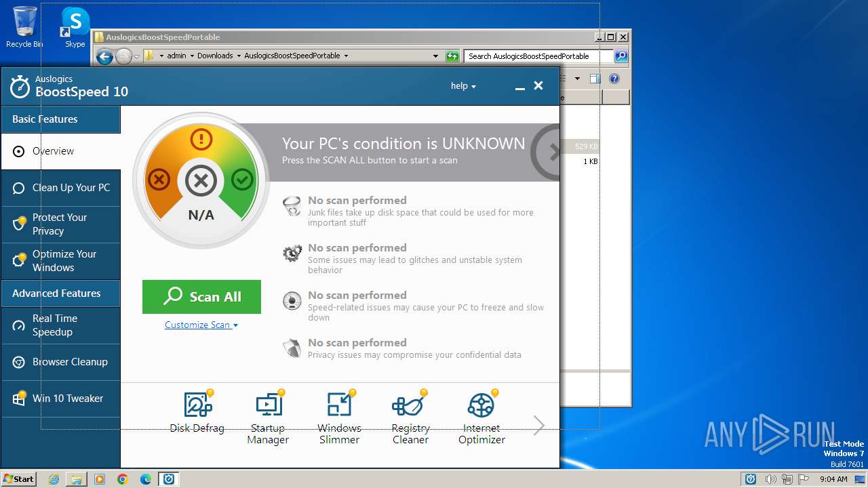Click the BoostSpeed taskbar button
Viewport: 868px width, 488px height.
tap(169, 479)
